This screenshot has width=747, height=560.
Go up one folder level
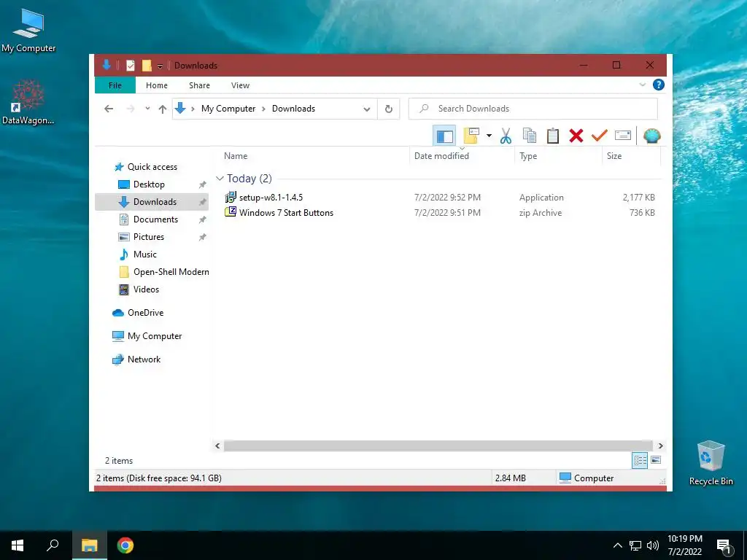coord(163,109)
